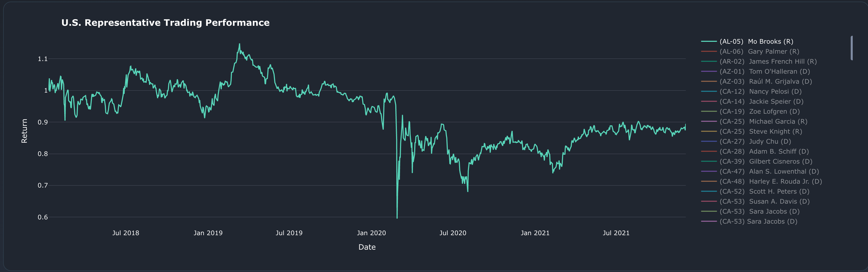Click the 'Jan 2020' x-axis tick label
The image size is (868, 272).
pyautogui.click(x=371, y=233)
